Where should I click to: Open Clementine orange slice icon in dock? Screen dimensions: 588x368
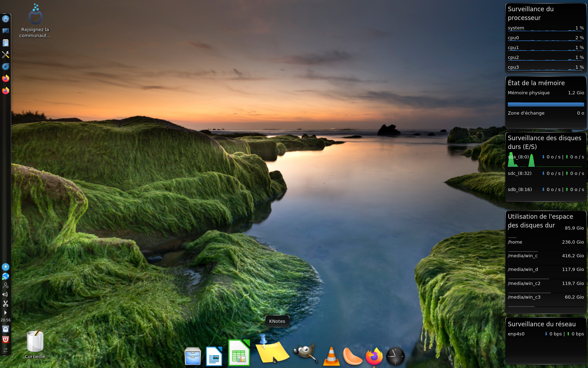pos(352,356)
